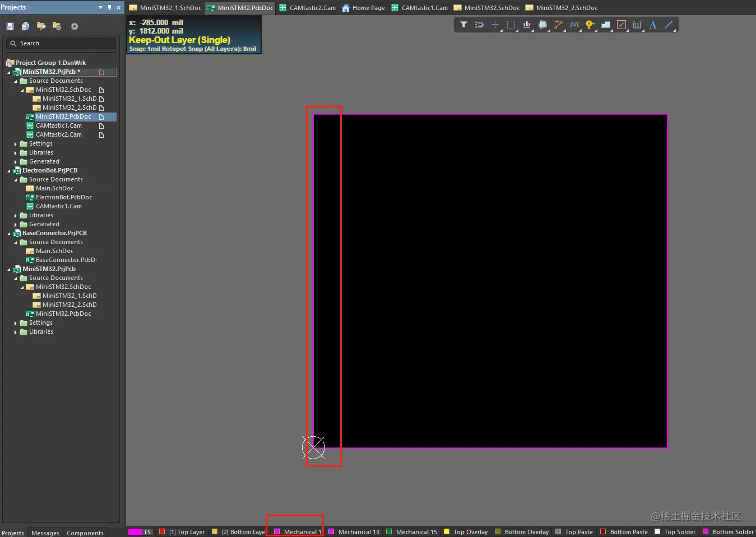The image size is (756, 537).
Task: Click the Projects panel Search field
Action: coord(61,43)
